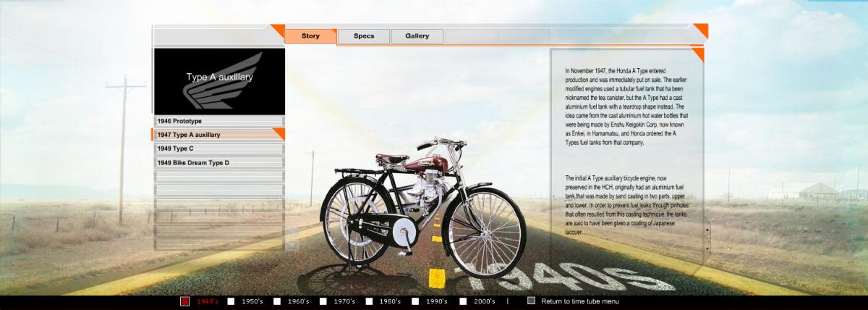Click the scroll arrow below the model list
Viewport: 868px width, 310px height.
pyautogui.click(x=292, y=245)
